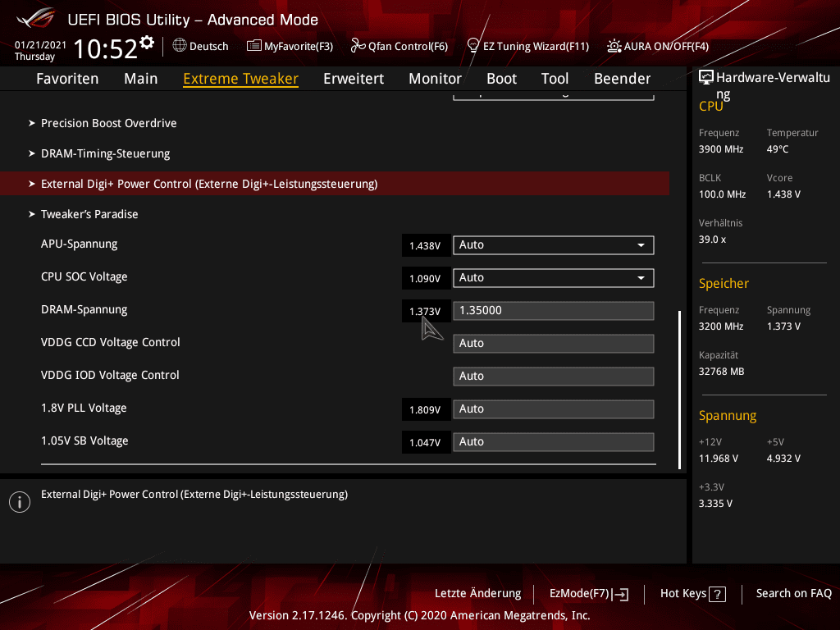
Task: Go to the Boot tab
Action: click(501, 79)
